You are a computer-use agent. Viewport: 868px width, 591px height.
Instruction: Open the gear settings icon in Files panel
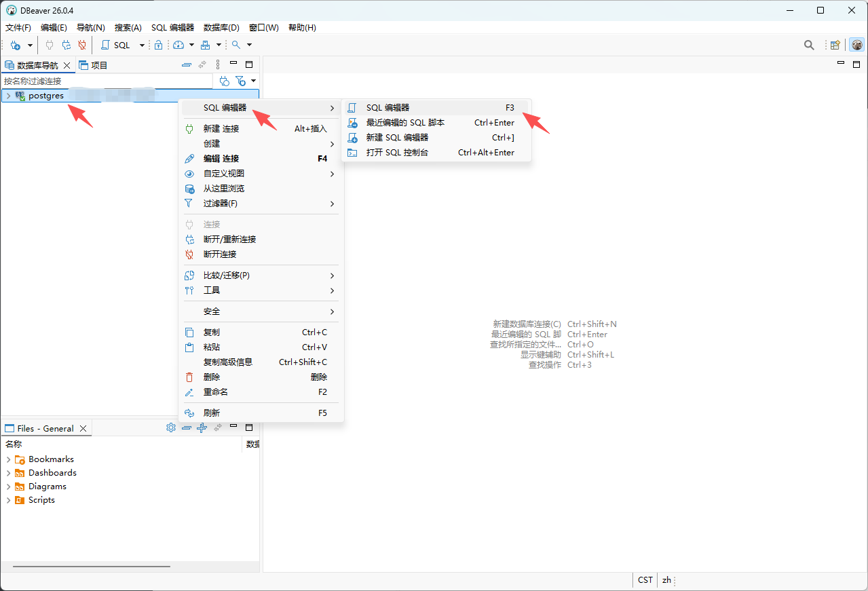point(171,427)
